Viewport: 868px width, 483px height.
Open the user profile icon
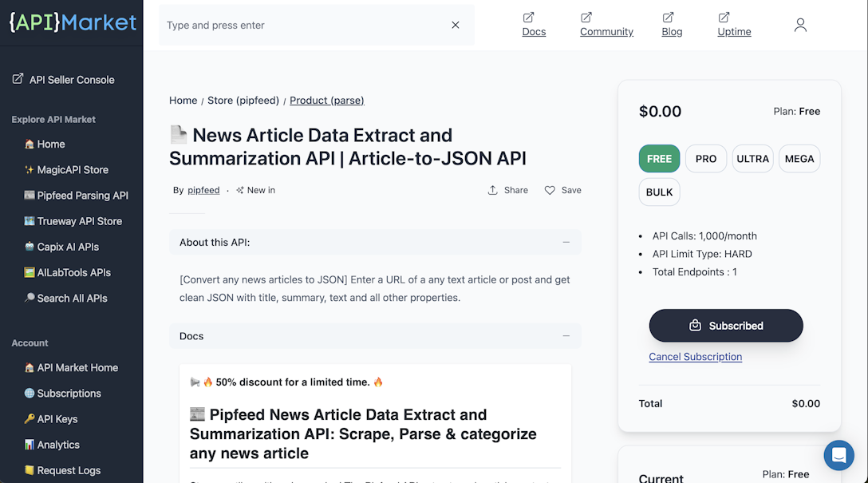[x=800, y=25]
